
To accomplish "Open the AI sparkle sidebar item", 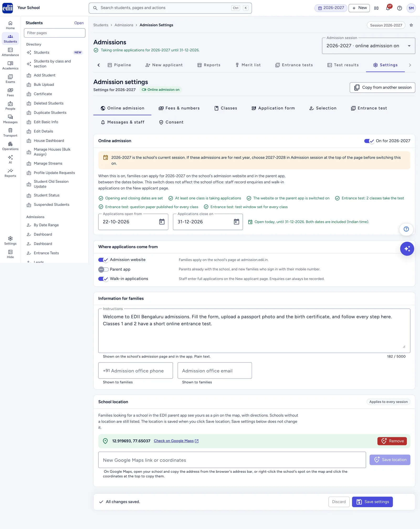I will pyautogui.click(x=10, y=160).
